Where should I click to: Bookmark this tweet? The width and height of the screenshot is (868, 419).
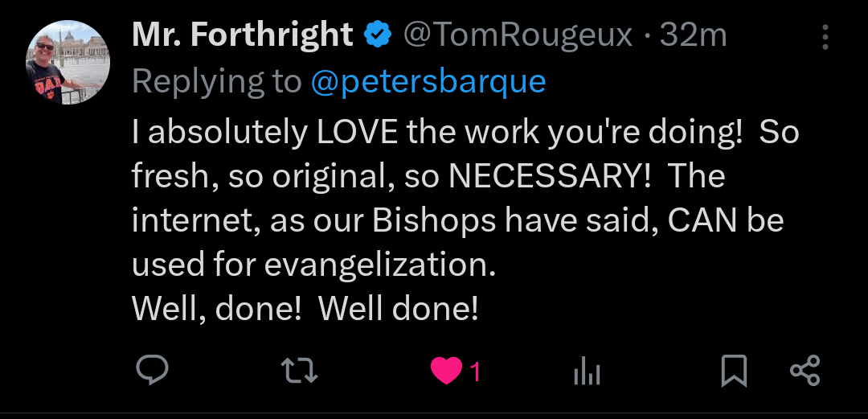click(x=733, y=371)
